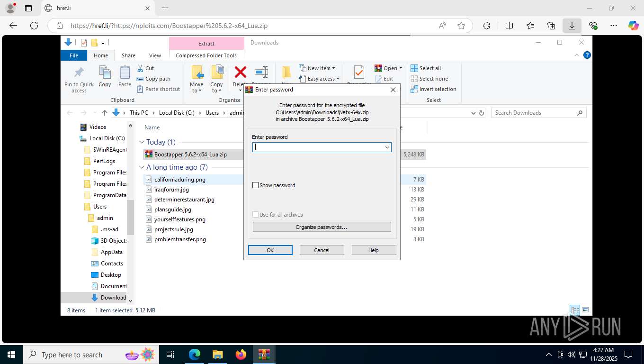The height and width of the screenshot is (364, 644).
Task: Click the red Delete icon
Action: click(241, 73)
